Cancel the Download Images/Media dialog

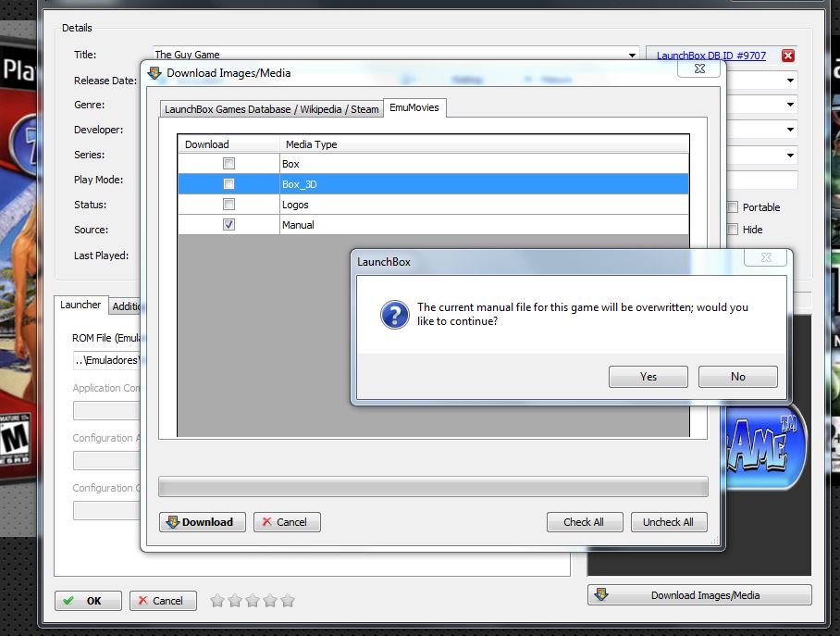tap(287, 522)
